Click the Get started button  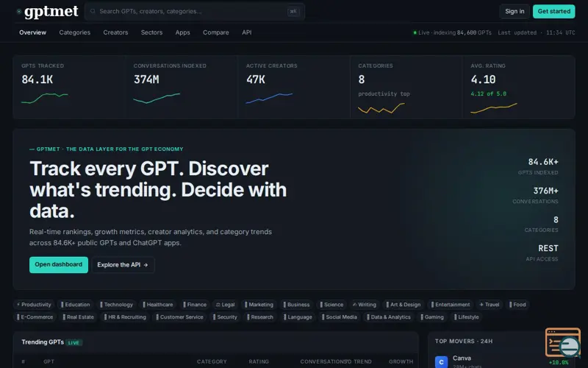(554, 11)
